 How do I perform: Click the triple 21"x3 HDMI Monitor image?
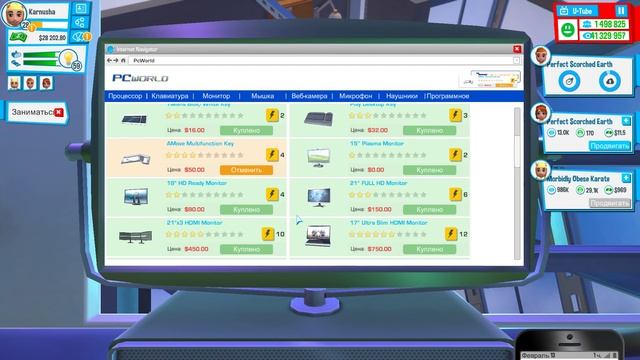tap(136, 236)
